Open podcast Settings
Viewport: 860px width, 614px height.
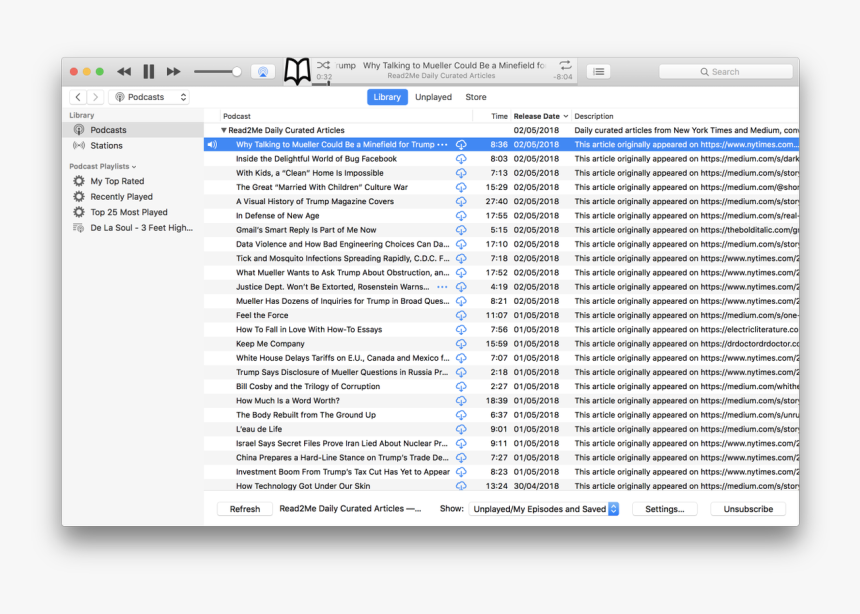pos(665,509)
